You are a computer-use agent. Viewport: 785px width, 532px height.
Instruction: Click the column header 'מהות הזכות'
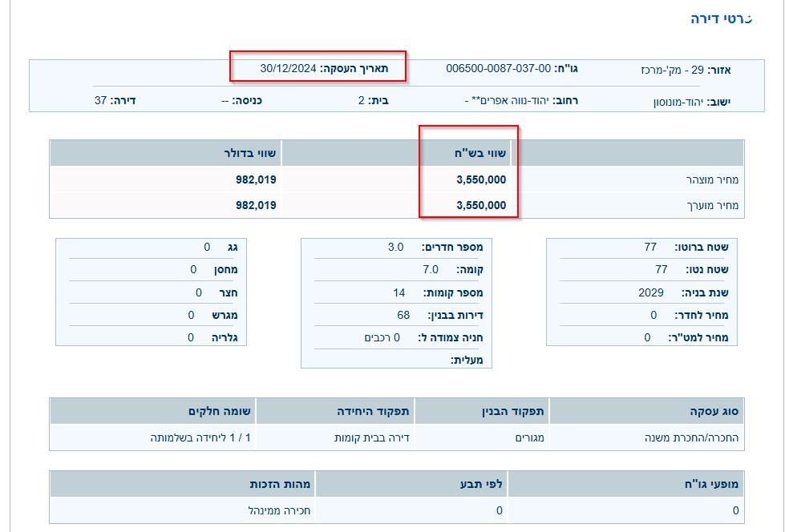coord(280,484)
